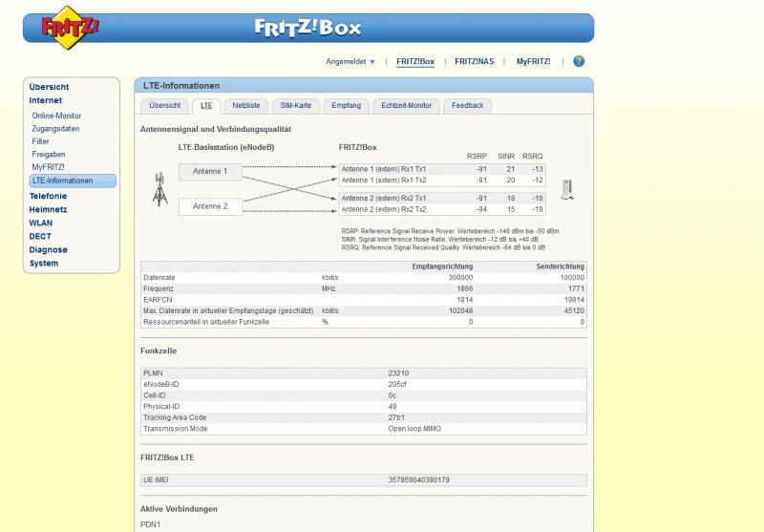Viewport: 764px width, 532px height.
Task: Switch to the Übersicht tab
Action: (x=164, y=106)
